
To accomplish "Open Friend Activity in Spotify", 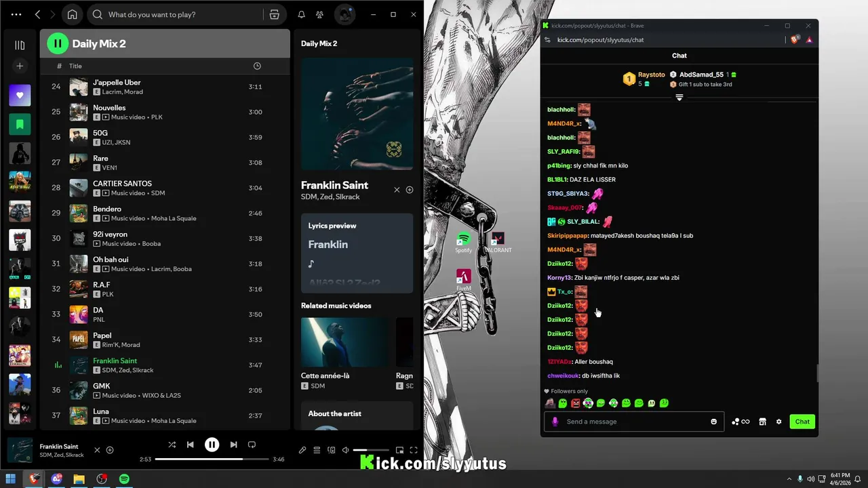I will pyautogui.click(x=319, y=14).
